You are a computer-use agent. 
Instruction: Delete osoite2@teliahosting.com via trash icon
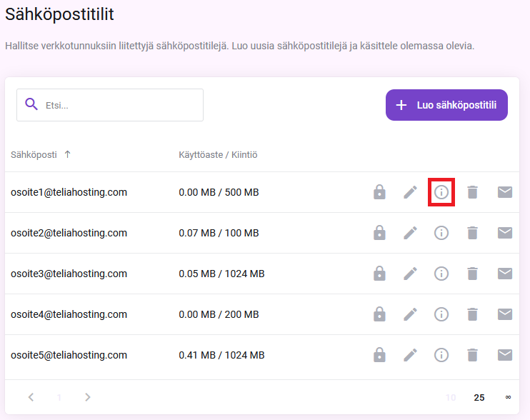[472, 233]
